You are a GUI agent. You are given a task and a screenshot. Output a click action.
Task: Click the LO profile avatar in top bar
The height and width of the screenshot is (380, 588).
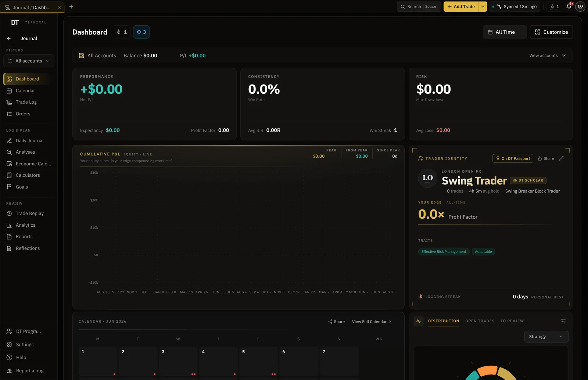point(580,7)
